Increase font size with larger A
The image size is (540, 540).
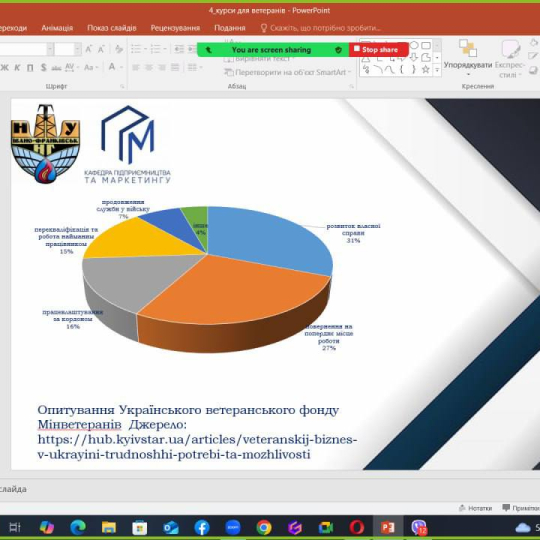89,49
